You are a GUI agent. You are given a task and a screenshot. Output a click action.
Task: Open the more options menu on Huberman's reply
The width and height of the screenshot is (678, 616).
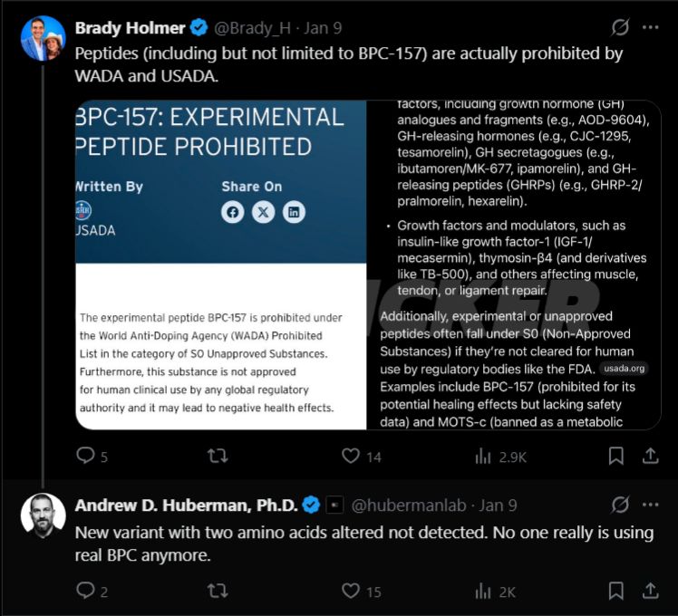[x=650, y=505]
